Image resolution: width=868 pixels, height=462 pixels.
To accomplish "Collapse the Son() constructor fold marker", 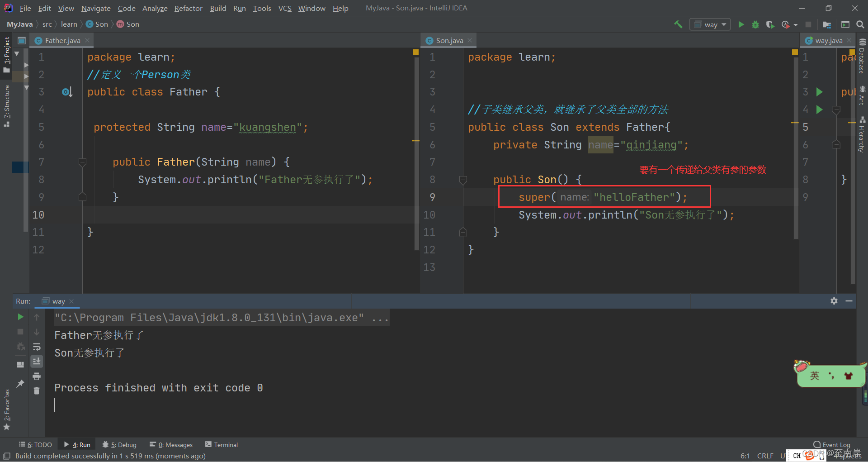I will pyautogui.click(x=463, y=180).
